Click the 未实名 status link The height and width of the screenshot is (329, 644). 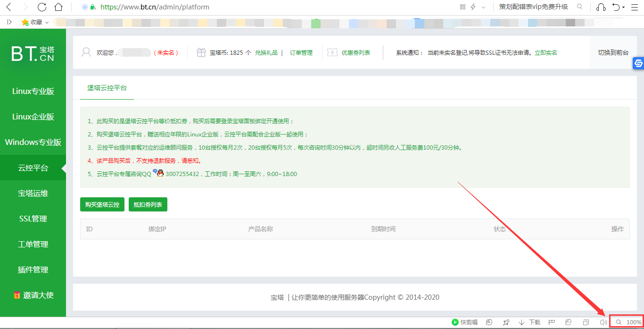(166, 53)
